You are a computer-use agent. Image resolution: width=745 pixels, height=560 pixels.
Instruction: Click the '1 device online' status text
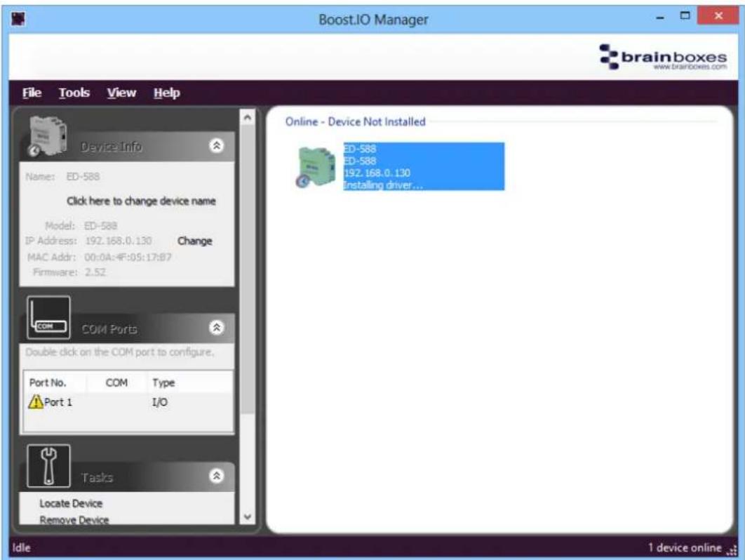[x=685, y=547]
